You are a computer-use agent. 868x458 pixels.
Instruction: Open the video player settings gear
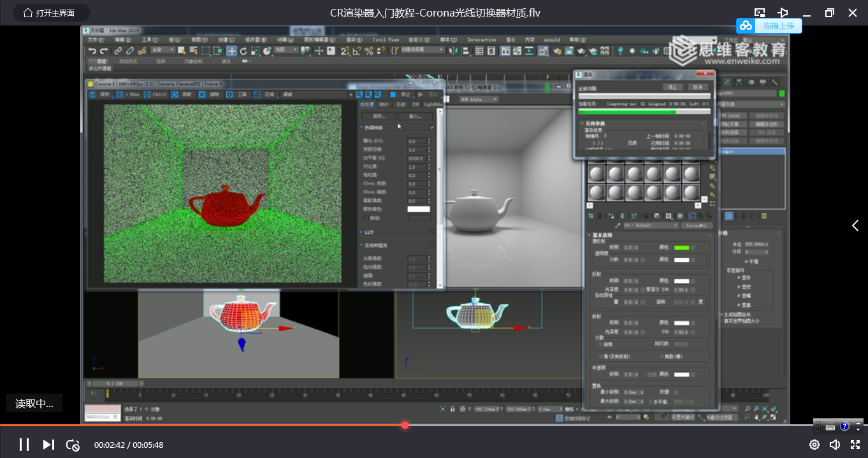[814, 445]
